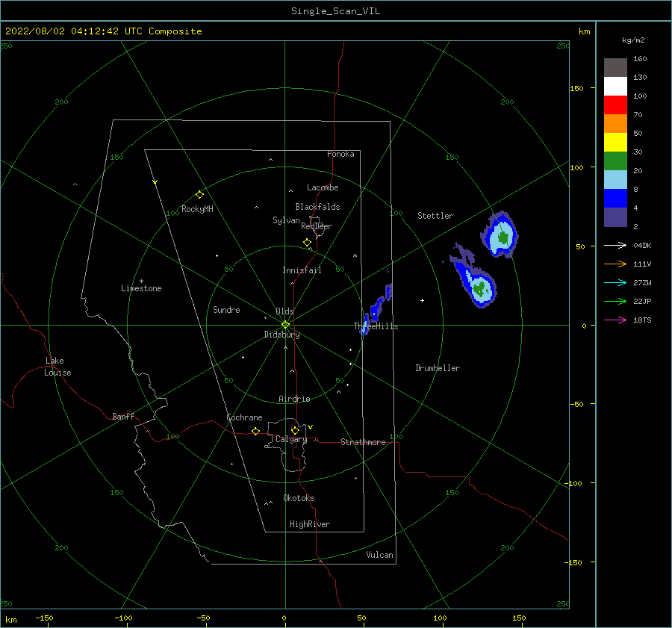Image resolution: width=672 pixels, height=628 pixels.
Task: Click the white 100-130 legend color swatch
Action: tap(615, 87)
